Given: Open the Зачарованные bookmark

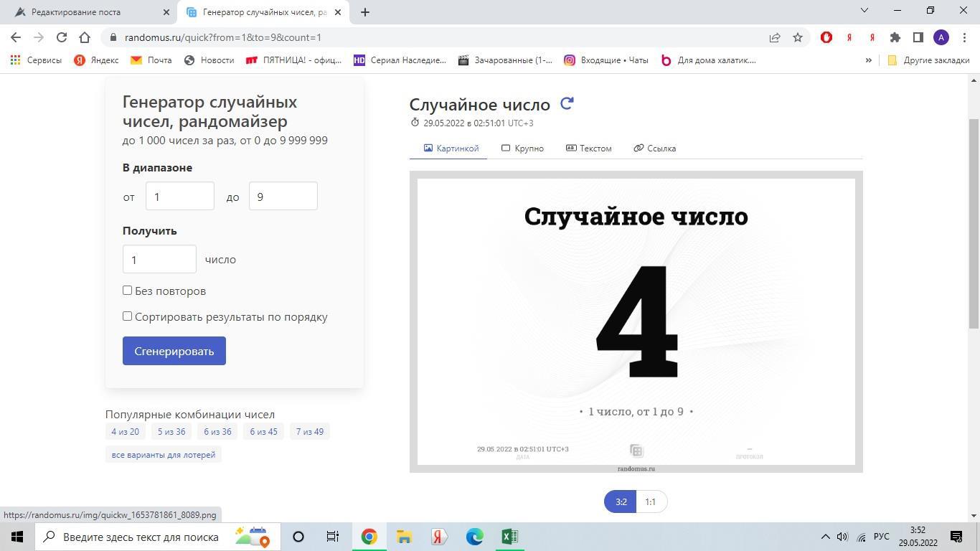Looking at the screenshot, I should (x=505, y=60).
